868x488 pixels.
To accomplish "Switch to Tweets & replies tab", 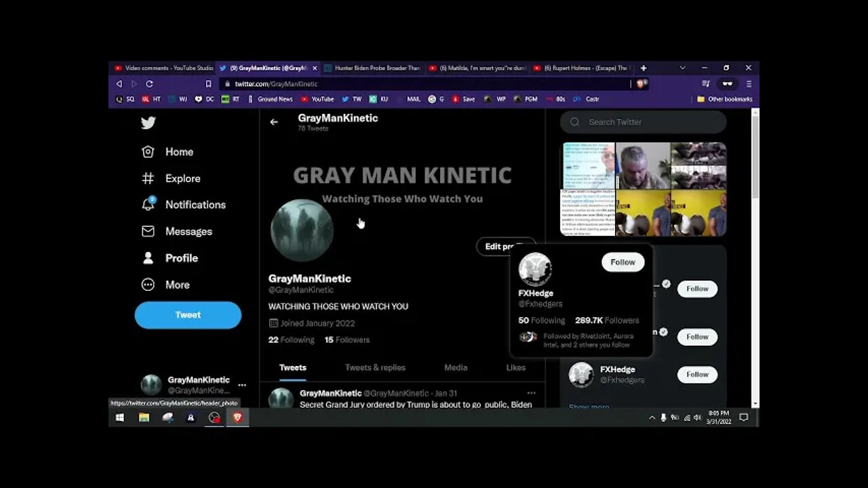I will click(x=375, y=367).
